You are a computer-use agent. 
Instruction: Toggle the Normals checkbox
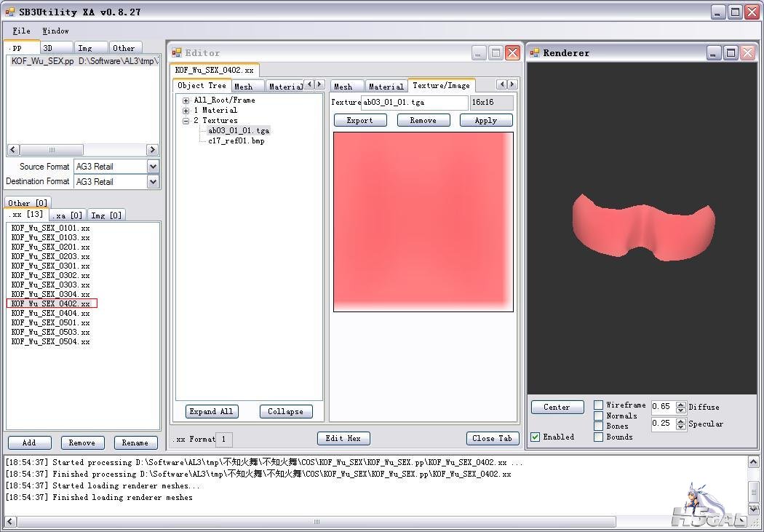[598, 416]
